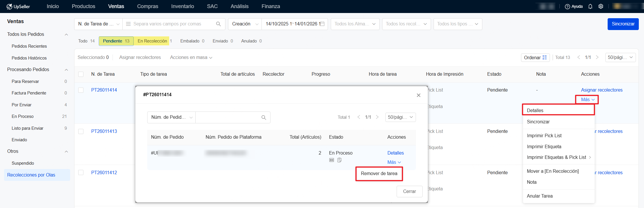
Task: Expand Acciones en masa dropdown
Action: (x=191, y=57)
